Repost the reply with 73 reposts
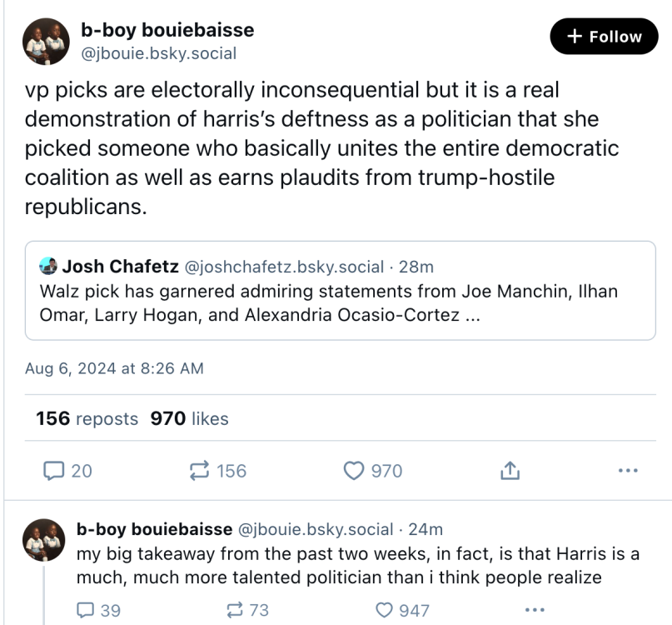Screen dimensions: 672x625 pos(234,610)
